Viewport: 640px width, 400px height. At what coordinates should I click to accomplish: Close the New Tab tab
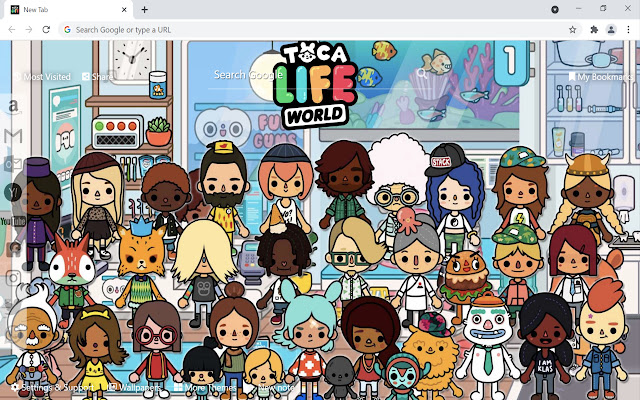124,10
